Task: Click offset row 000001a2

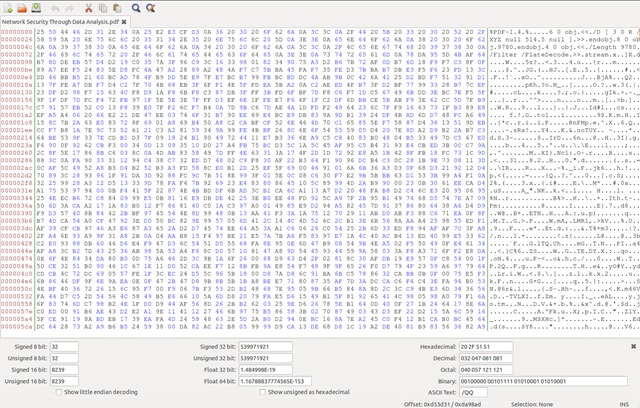Action: (x=17, y=115)
